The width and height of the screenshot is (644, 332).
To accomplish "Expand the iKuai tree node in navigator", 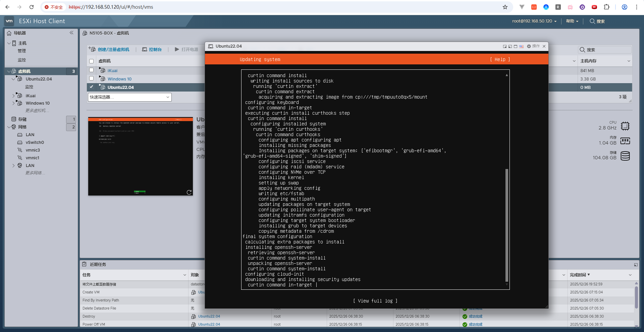I will (x=13, y=96).
